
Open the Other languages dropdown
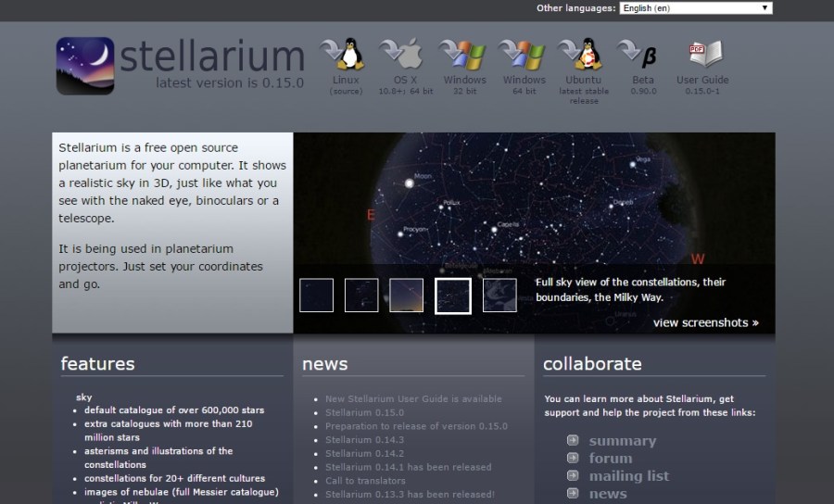coord(696,8)
